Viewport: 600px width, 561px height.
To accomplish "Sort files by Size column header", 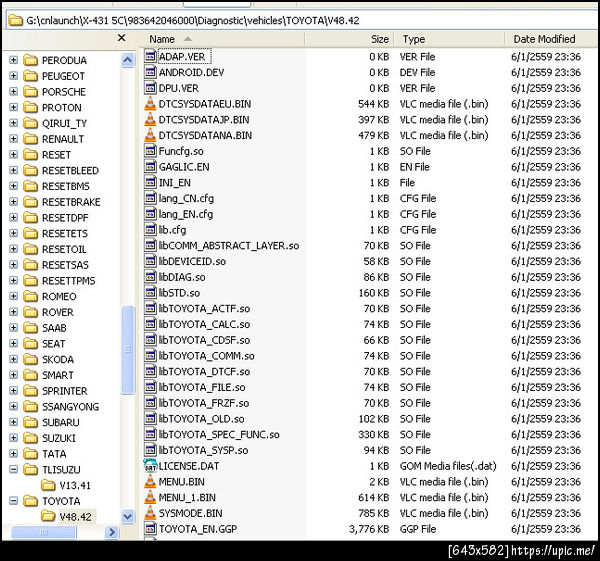I will click(x=349, y=39).
